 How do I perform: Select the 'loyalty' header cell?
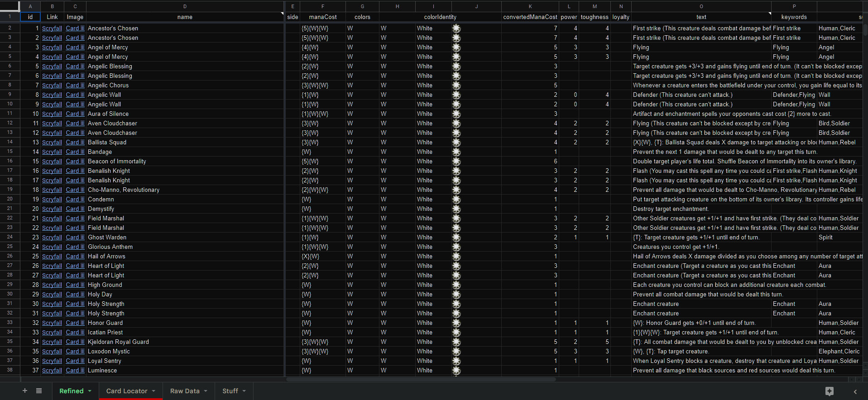tap(621, 17)
